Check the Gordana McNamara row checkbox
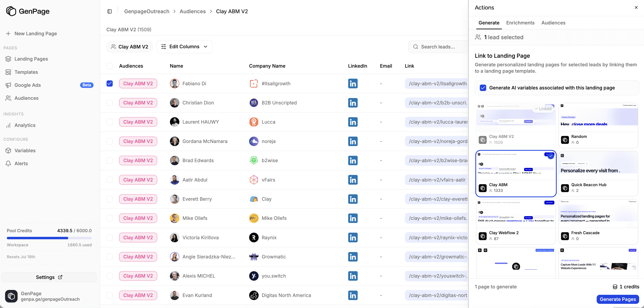Viewport: 644px width, 308px height. tap(110, 141)
